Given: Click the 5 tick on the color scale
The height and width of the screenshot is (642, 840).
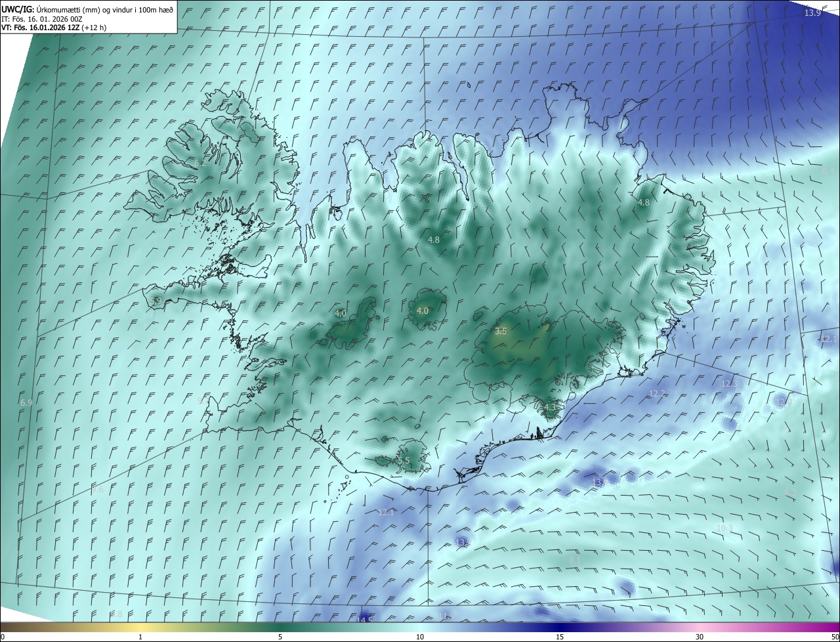Looking at the screenshot, I should point(280,637).
